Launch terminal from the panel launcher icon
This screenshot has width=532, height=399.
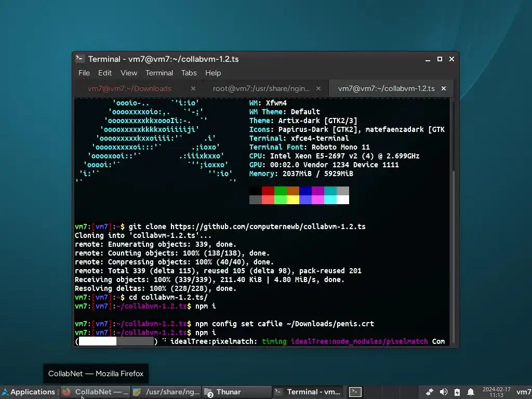pyautogui.click(x=355, y=392)
